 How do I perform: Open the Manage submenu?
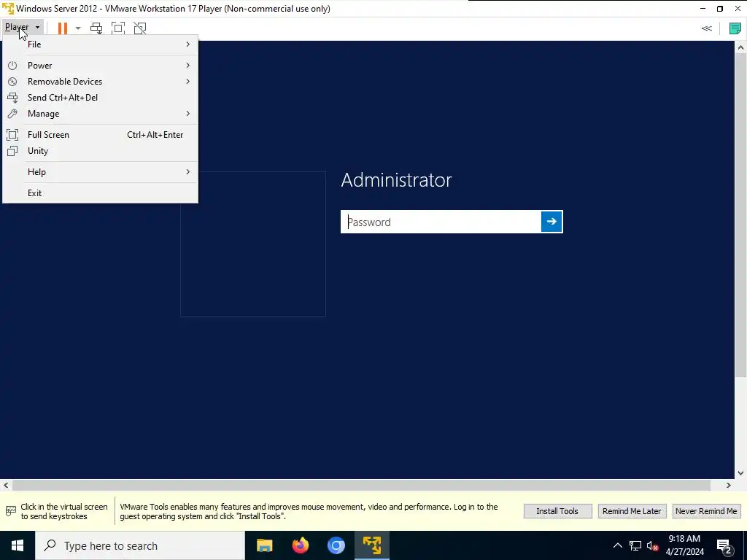click(x=100, y=114)
